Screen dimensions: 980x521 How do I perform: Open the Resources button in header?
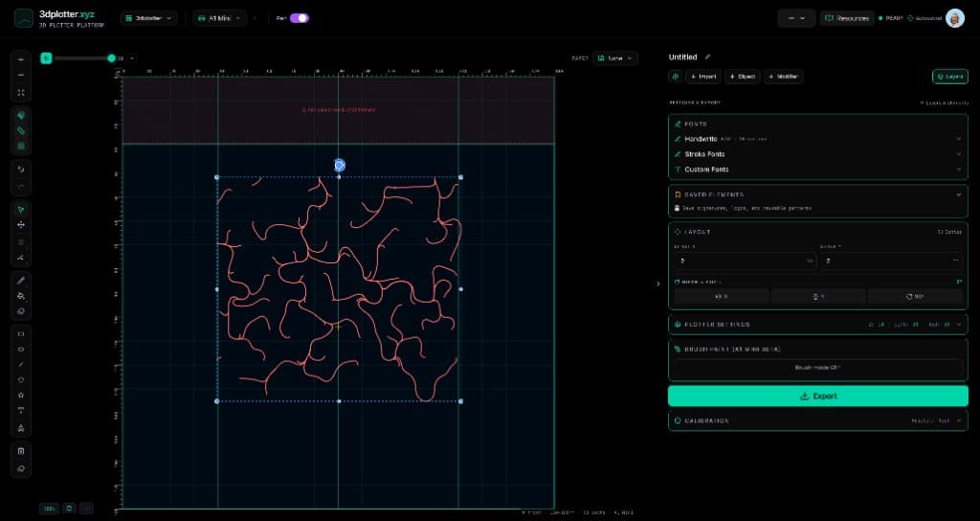click(847, 18)
